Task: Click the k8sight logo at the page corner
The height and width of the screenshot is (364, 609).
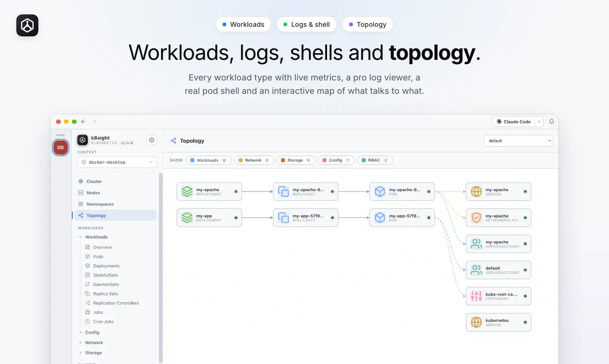Action: pos(27,25)
